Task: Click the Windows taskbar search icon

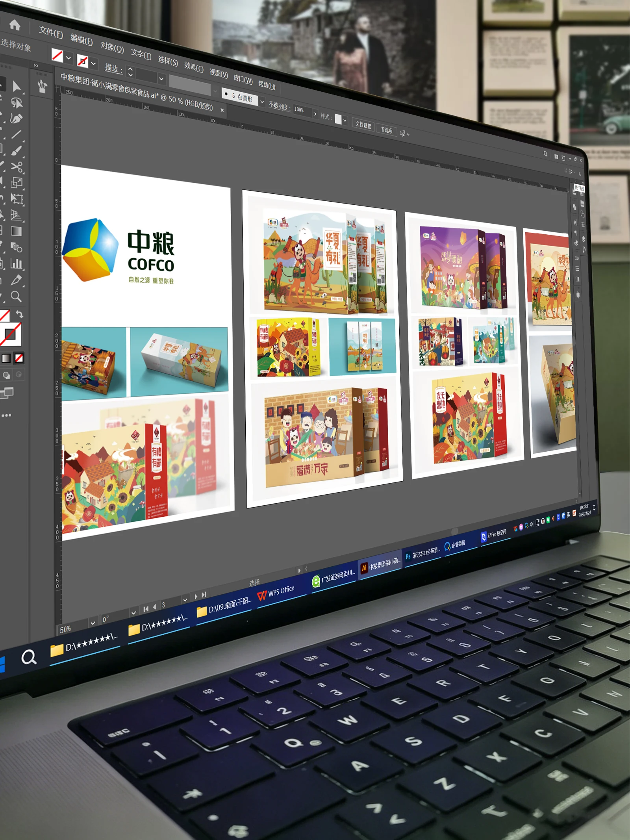Action: (x=29, y=657)
